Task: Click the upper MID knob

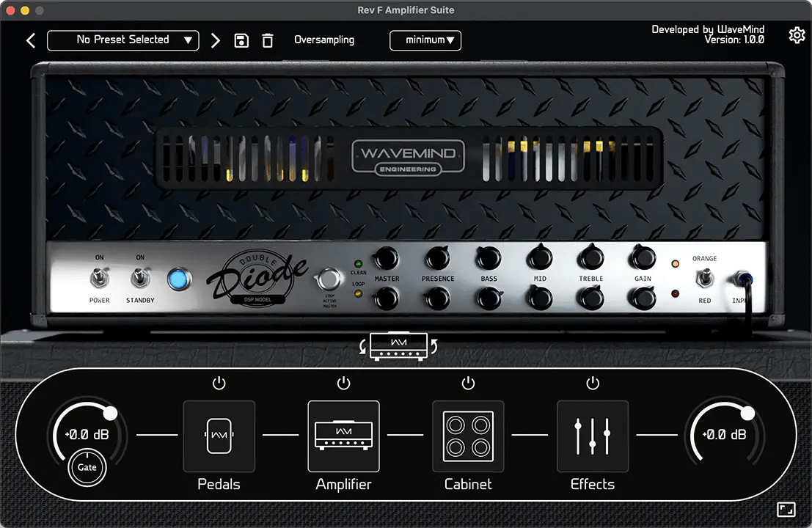Action: pos(540,257)
